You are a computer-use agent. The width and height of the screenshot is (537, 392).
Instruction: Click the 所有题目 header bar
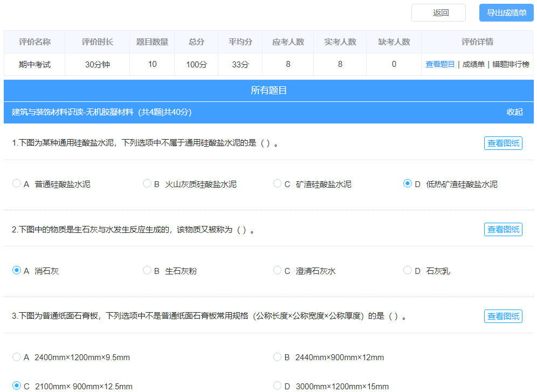[x=268, y=91]
